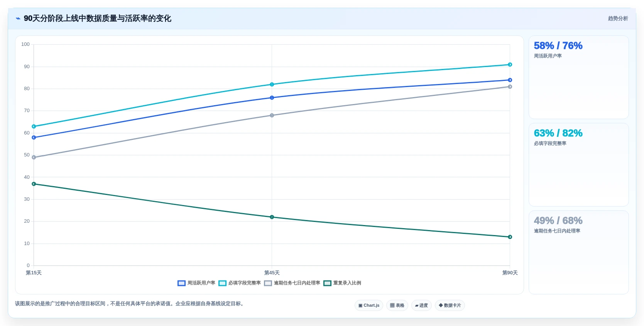644x326 pixels.
Task: Click the 50 y-axis label
Action: (27, 155)
